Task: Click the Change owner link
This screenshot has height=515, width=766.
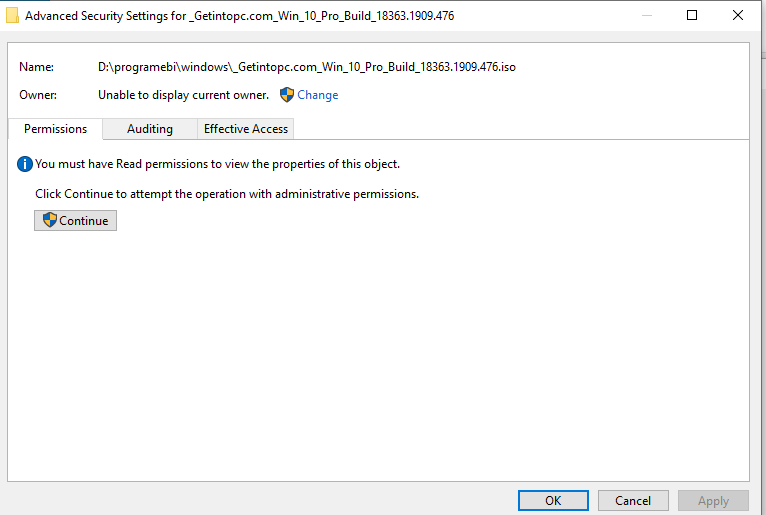Action: point(318,95)
